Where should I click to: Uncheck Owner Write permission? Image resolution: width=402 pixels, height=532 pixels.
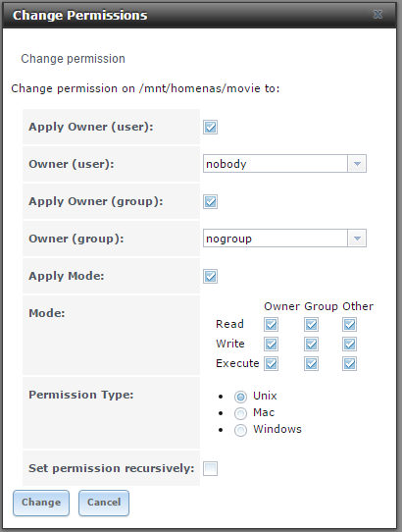click(272, 345)
